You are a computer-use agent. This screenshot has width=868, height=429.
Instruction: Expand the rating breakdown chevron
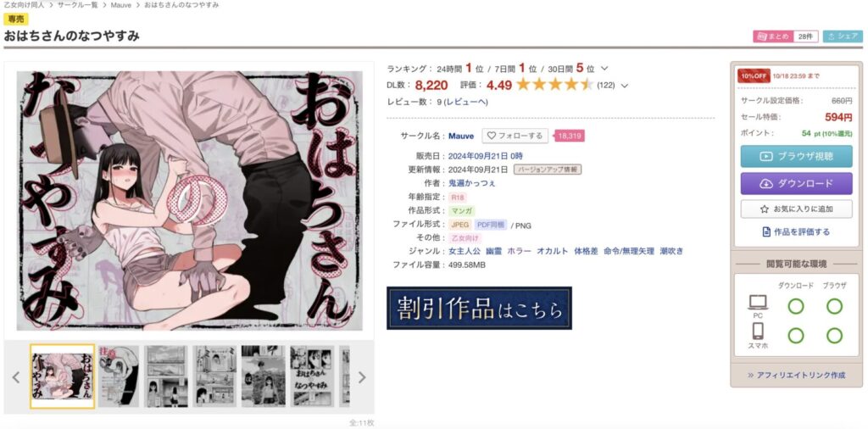point(625,86)
